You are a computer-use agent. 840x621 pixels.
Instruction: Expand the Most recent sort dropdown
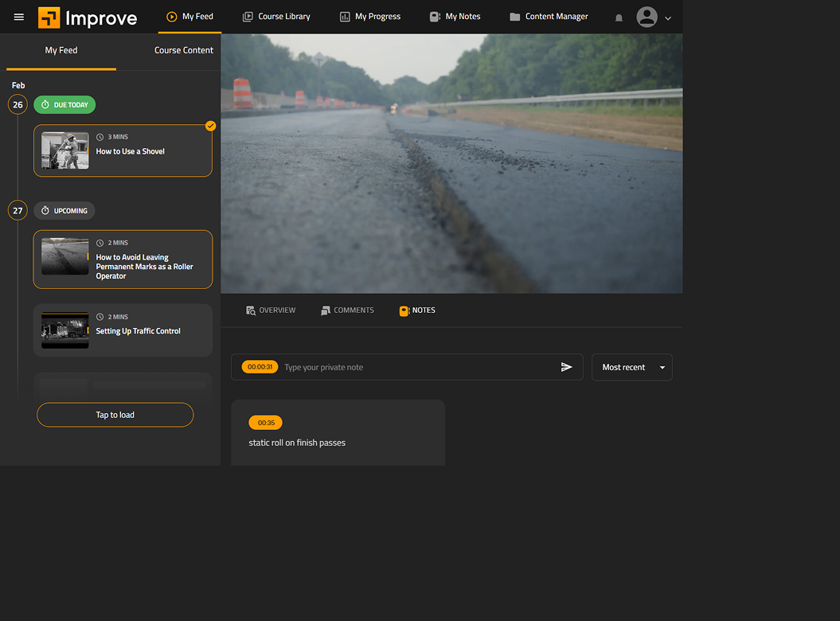coord(631,367)
